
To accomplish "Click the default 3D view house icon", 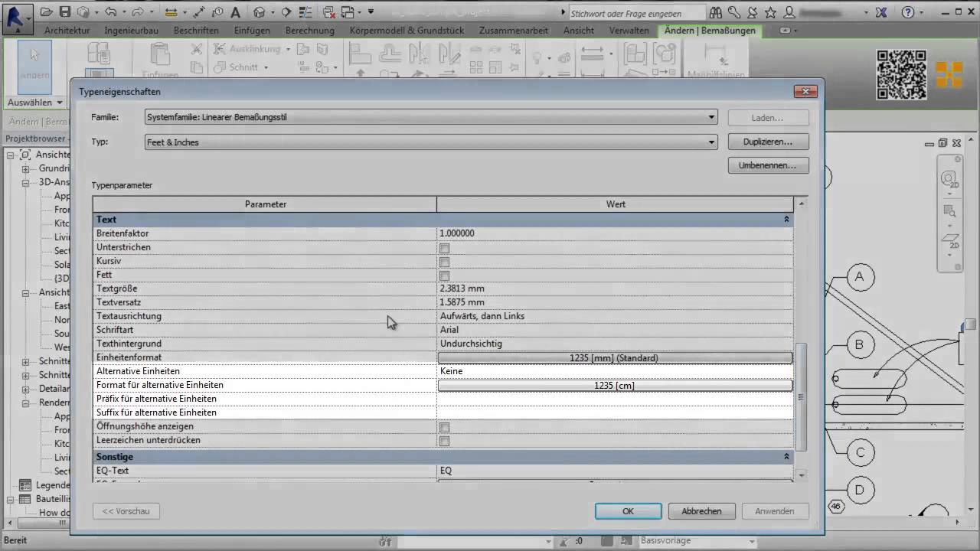I will click(259, 12).
